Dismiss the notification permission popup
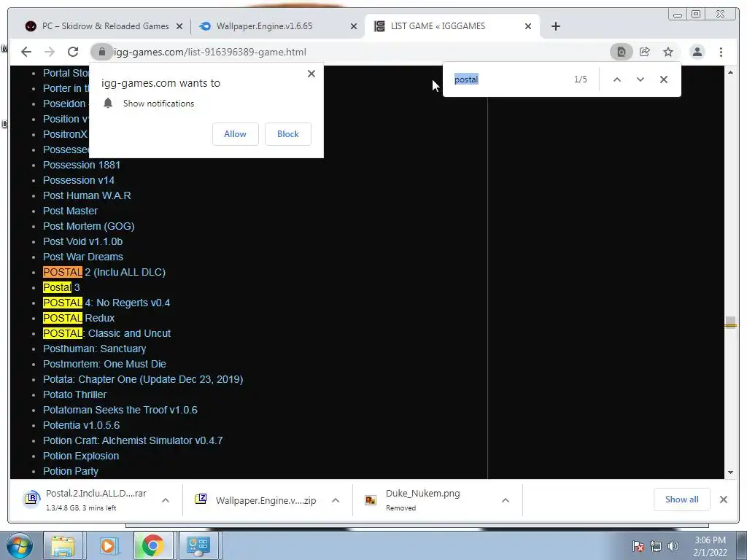 311,74
